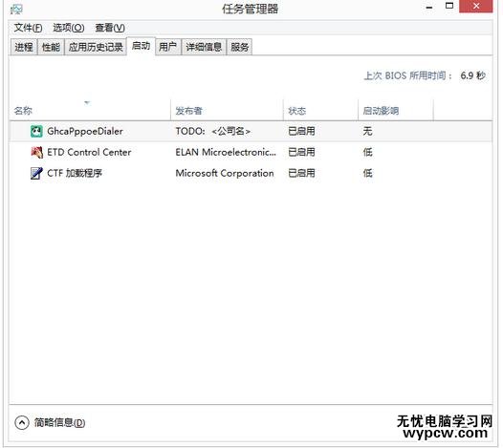Switch to the 进程 tab
Viewport: 503px width, 448px height.
24,47
